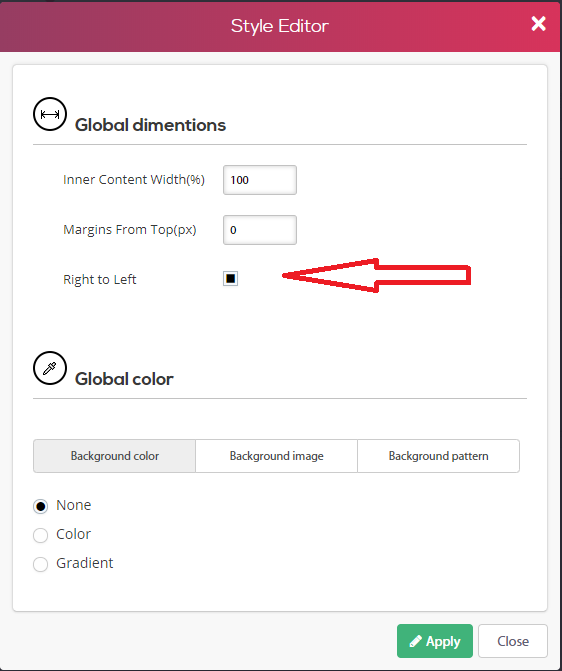The width and height of the screenshot is (562, 671).
Task: Switch to the Background color tab
Action: point(114,456)
